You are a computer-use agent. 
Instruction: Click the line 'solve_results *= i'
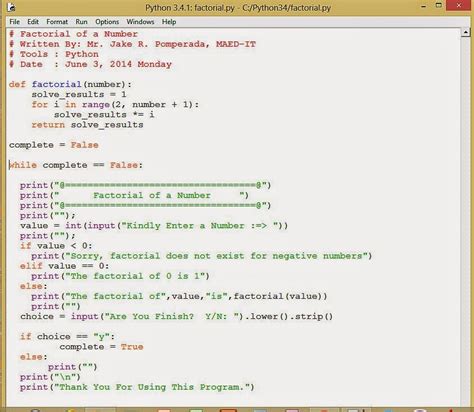(104, 115)
